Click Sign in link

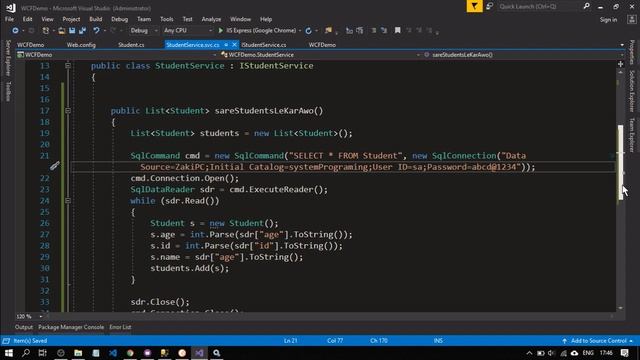tap(608, 20)
